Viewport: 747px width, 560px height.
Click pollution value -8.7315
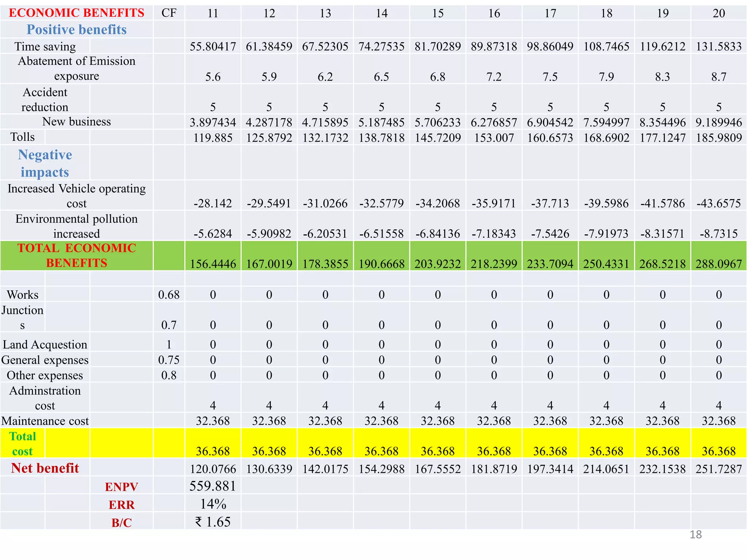pyautogui.click(x=719, y=234)
